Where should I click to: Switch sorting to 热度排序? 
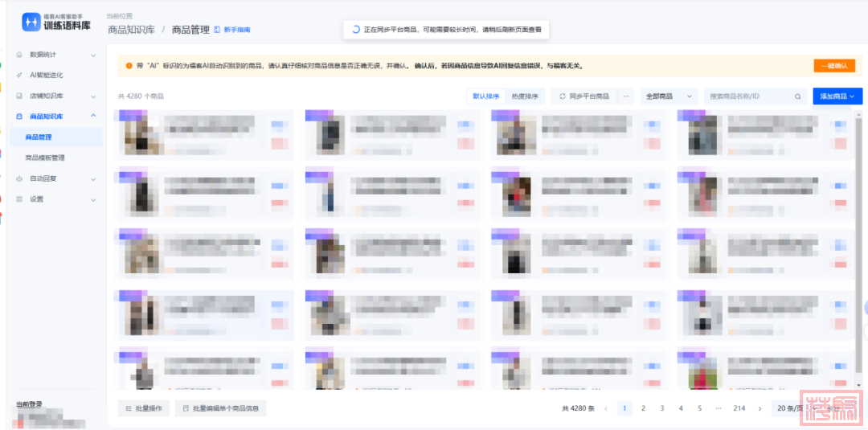coord(525,96)
